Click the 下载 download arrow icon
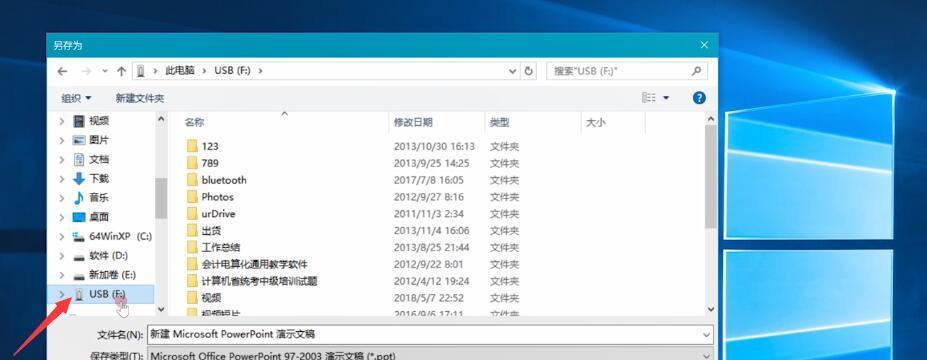 (79, 179)
